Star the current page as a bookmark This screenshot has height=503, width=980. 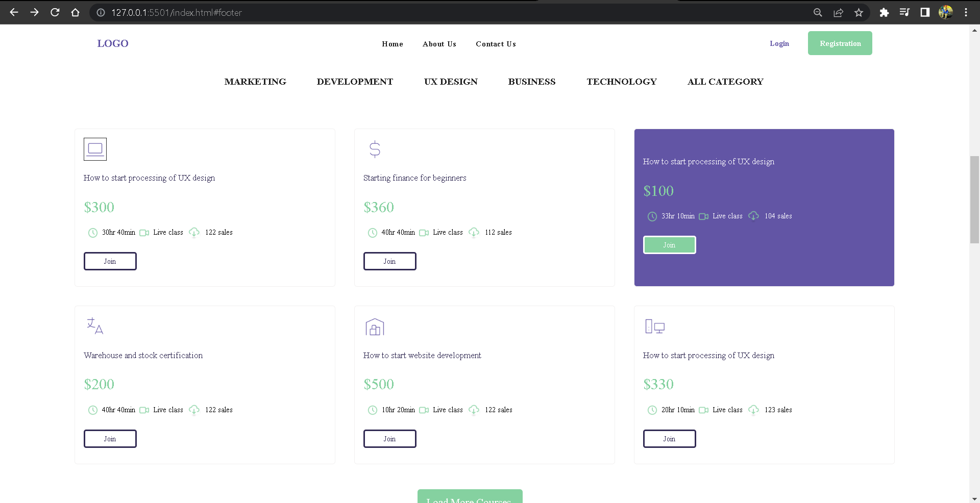859,12
